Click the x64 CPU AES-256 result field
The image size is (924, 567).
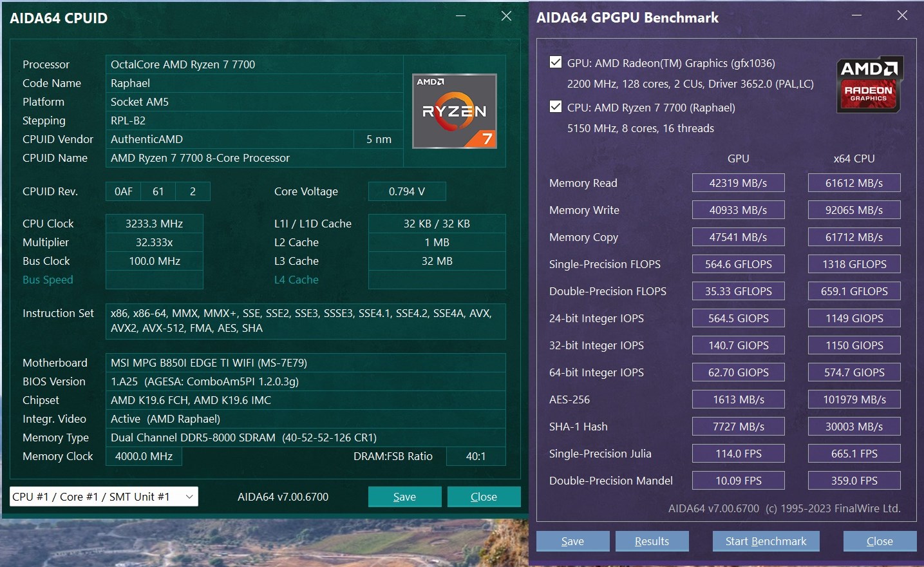click(x=854, y=399)
